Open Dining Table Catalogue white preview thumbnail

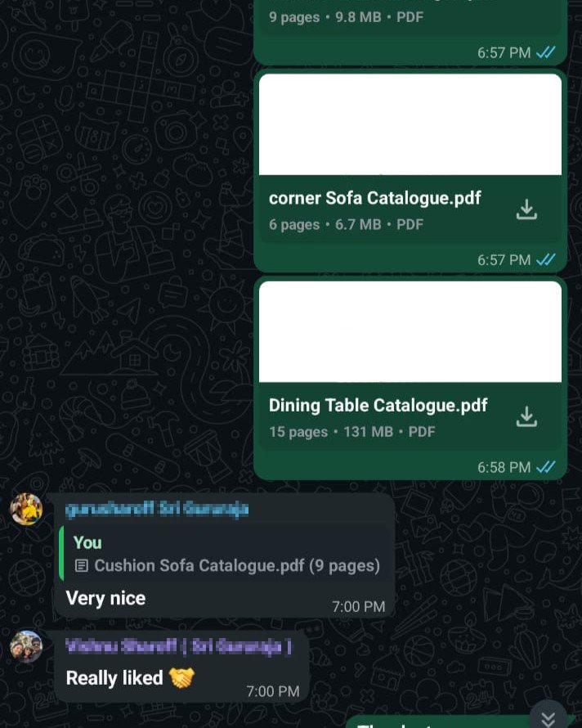click(x=410, y=331)
